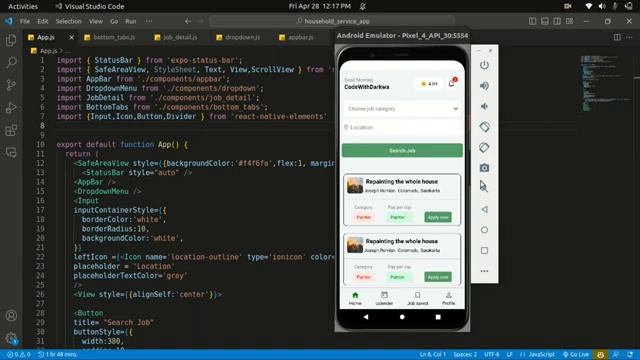
Task: Open Edit menu
Action: (43, 21)
